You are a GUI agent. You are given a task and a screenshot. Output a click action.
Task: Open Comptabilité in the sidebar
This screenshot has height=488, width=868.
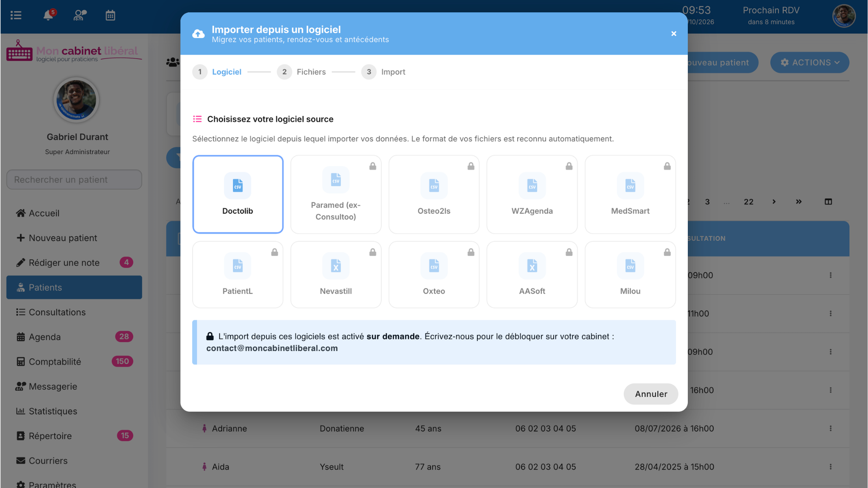click(x=74, y=362)
